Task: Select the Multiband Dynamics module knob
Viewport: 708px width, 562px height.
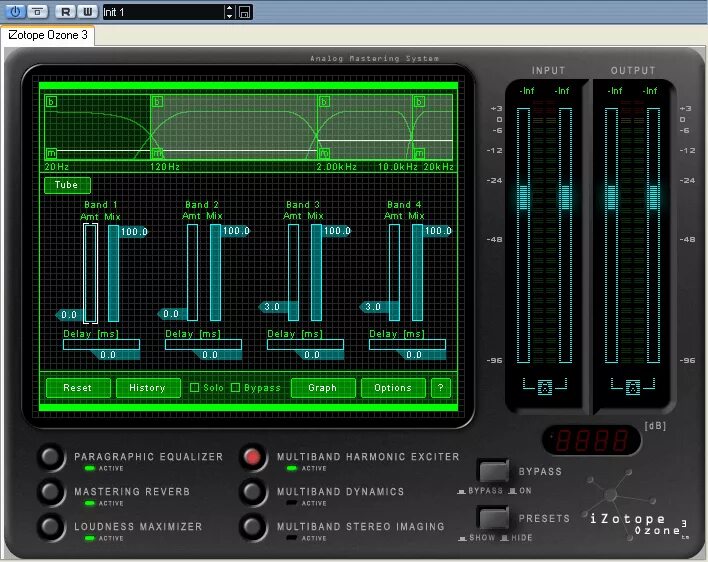Action: point(253,491)
